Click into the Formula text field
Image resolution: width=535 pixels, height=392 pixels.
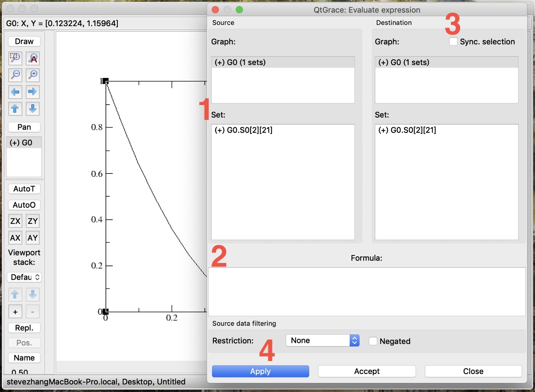tap(366, 291)
